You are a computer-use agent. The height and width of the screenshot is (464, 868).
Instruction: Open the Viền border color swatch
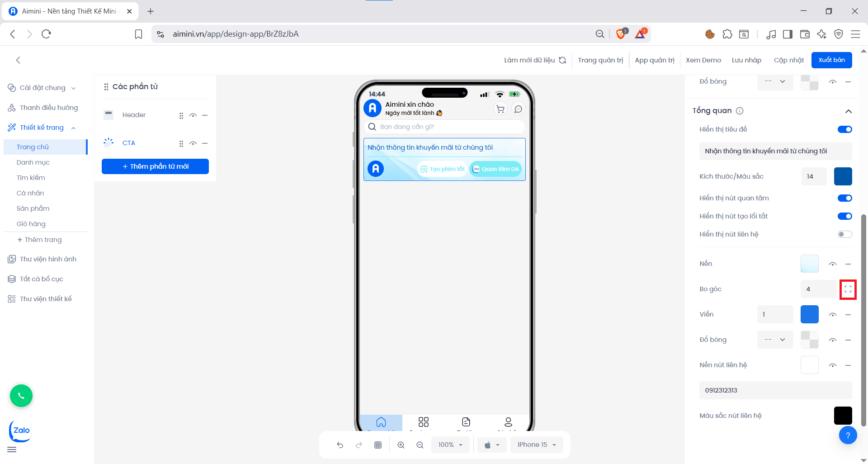point(810,314)
